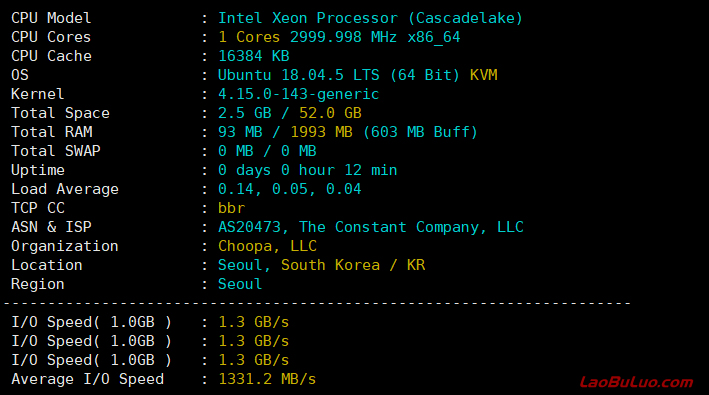Select 'AS20473, The Constant Company, LLC' text
Viewport: 709px width, 395px height.
pyautogui.click(x=371, y=227)
